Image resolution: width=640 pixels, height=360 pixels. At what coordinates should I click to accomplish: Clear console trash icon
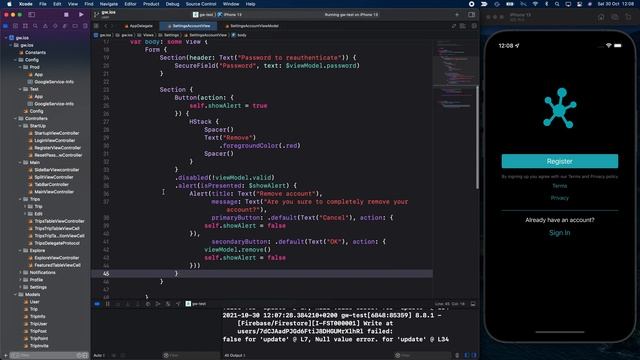tap(457, 356)
